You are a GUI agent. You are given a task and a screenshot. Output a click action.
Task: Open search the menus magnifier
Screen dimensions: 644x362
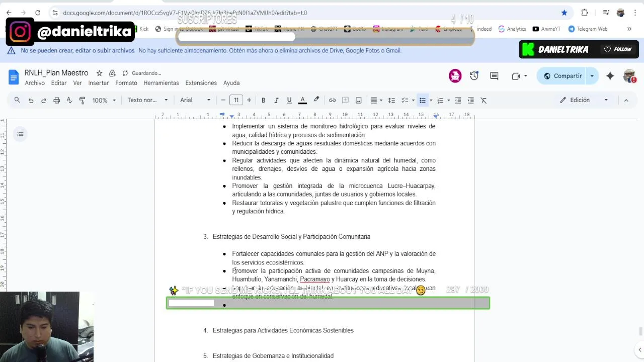[17, 100]
